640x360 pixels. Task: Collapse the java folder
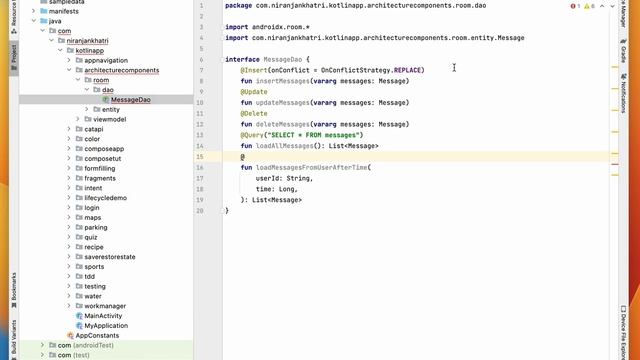(34, 21)
